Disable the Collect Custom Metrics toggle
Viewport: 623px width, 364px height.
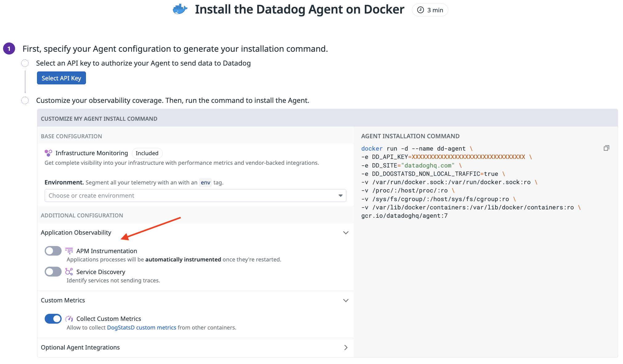[x=53, y=319]
